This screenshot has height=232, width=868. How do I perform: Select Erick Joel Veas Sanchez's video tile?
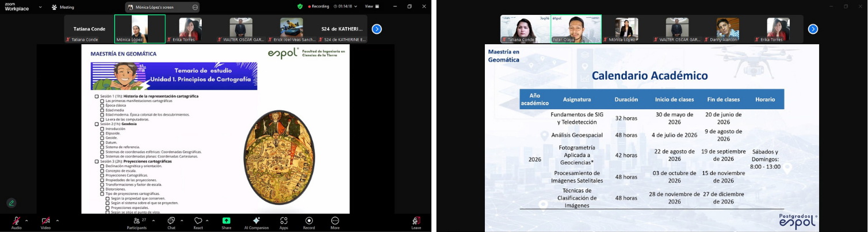(x=292, y=29)
